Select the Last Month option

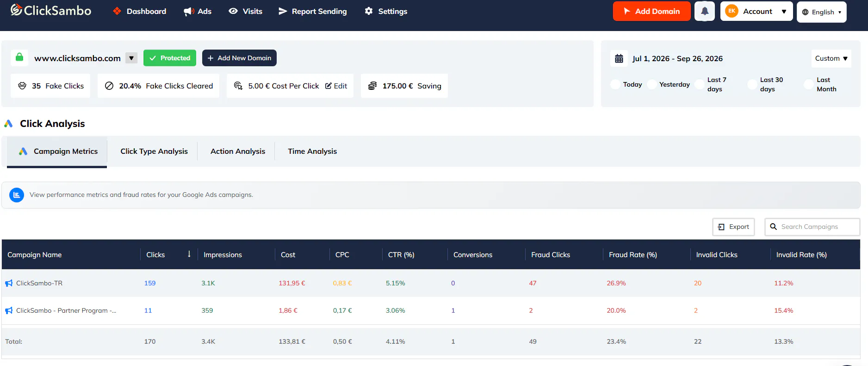[809, 84]
